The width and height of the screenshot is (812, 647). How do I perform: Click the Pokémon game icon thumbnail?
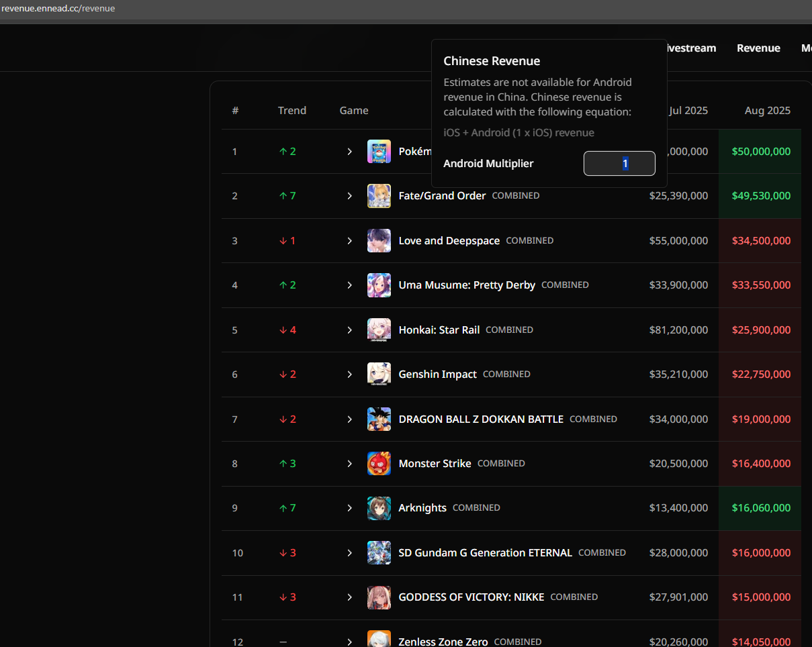379,152
